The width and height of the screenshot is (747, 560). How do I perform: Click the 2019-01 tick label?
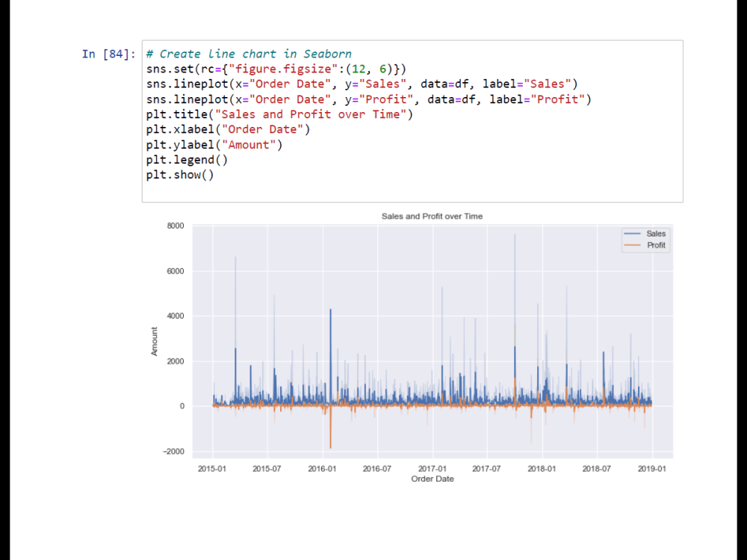[651, 468]
